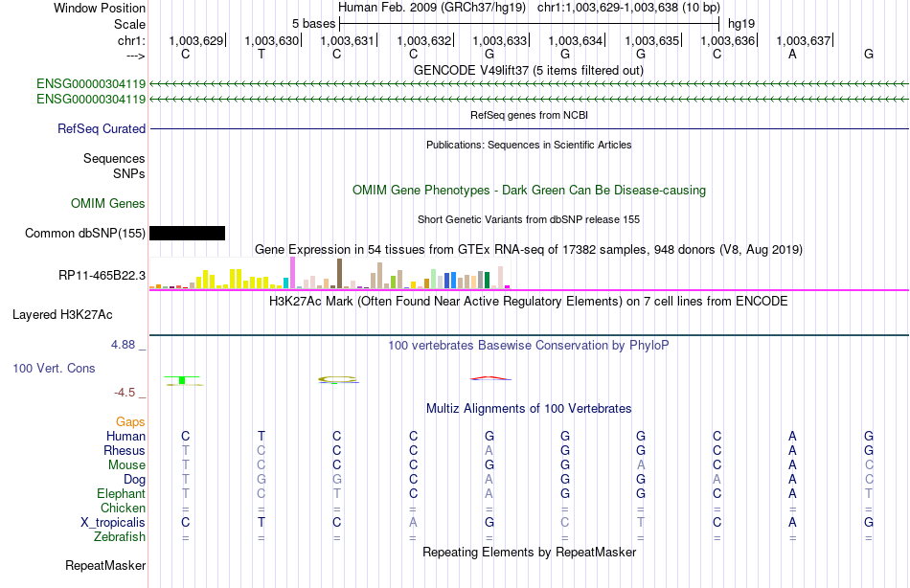Image resolution: width=910 pixels, height=588 pixels.
Task: Select the Mouse alignment row label
Action: [126, 465]
